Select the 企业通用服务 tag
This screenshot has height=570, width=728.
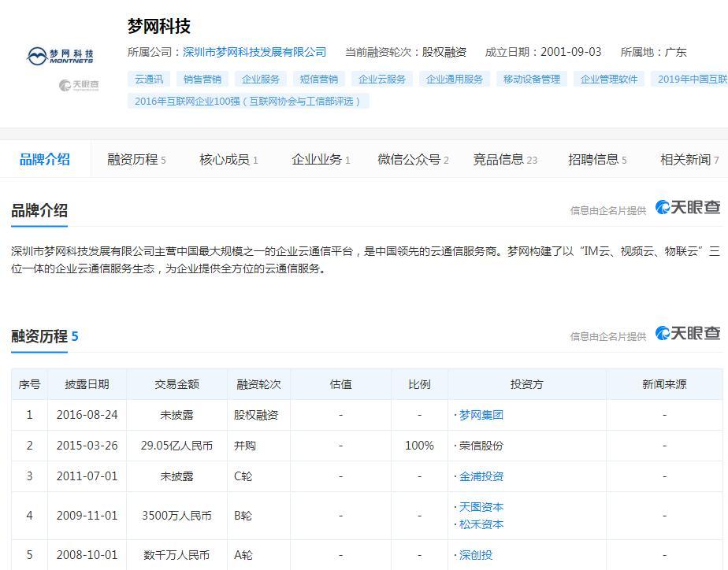455,79
